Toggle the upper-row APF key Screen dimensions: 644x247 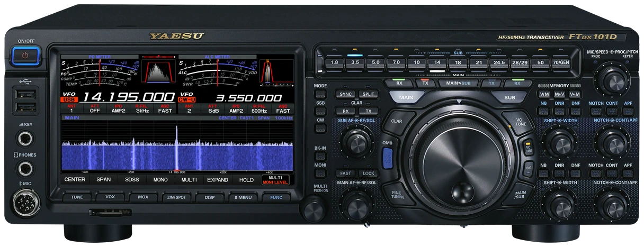[628, 111]
